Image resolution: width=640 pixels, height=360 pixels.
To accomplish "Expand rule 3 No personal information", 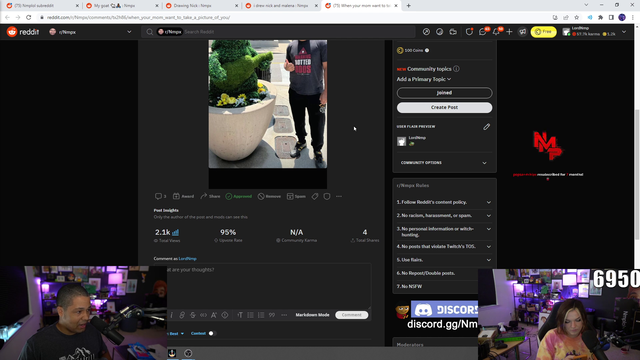I will 444,232.
